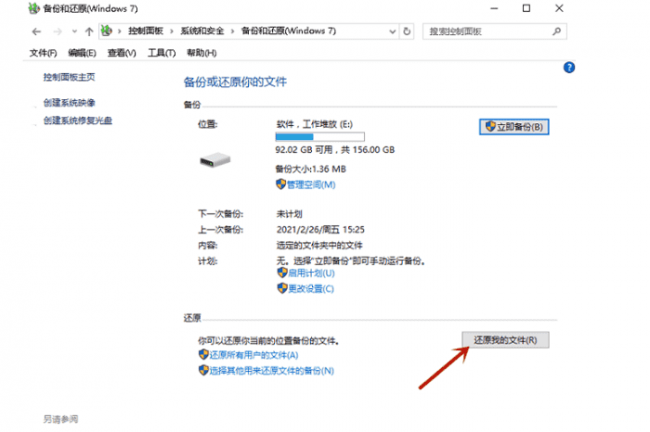Open 管理空间(M) link
Image resolution: width=650 pixels, height=432 pixels.
311,185
